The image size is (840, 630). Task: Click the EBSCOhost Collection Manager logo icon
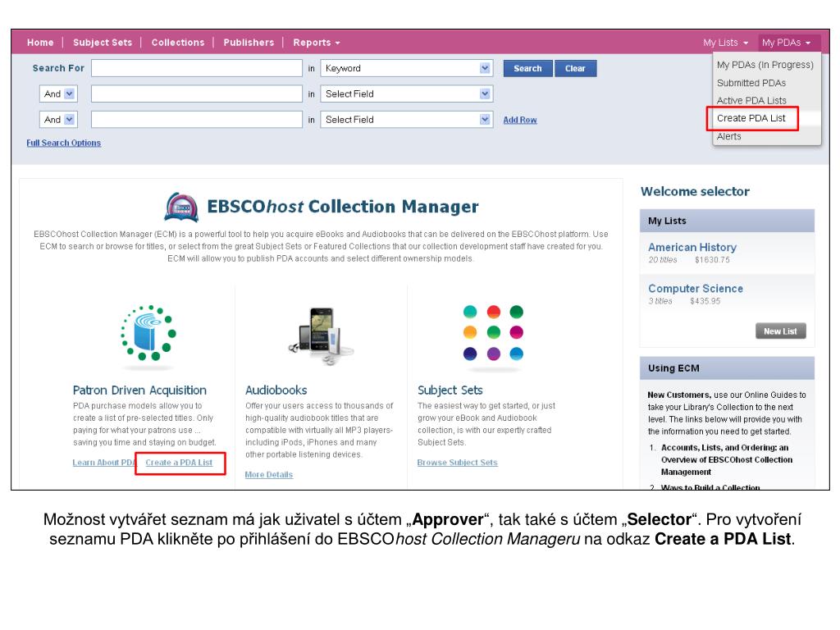(x=181, y=208)
